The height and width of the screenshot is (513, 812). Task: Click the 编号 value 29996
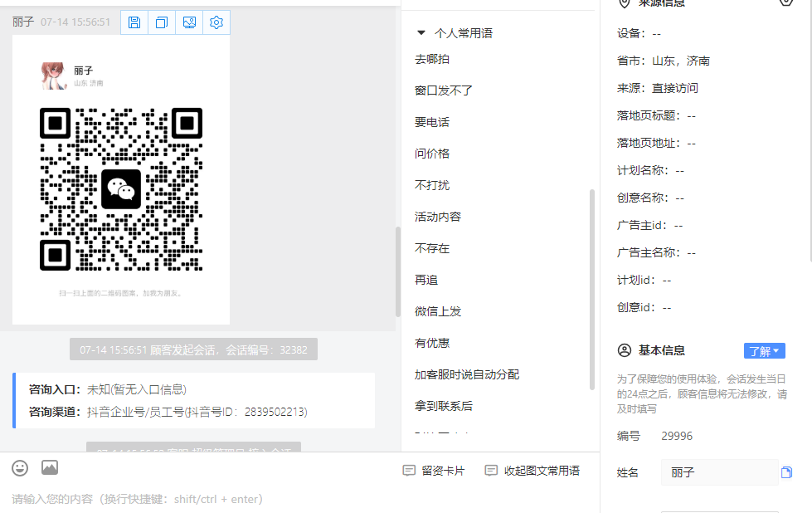[677, 436]
